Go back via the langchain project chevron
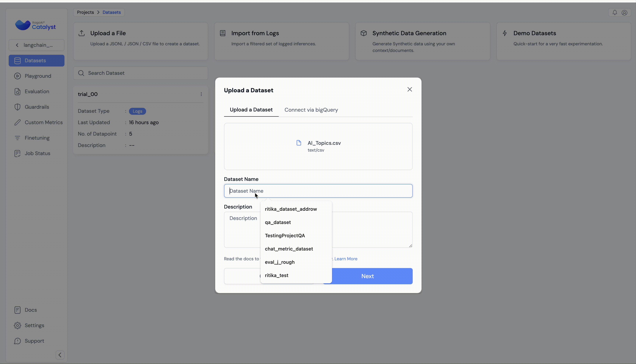Viewport: 636px width, 364px height. point(17,45)
